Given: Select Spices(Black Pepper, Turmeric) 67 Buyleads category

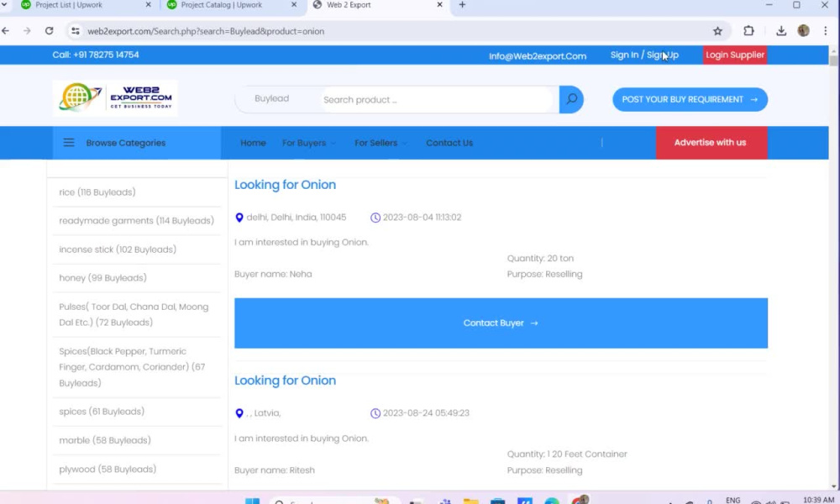Looking at the screenshot, I should click(x=132, y=367).
